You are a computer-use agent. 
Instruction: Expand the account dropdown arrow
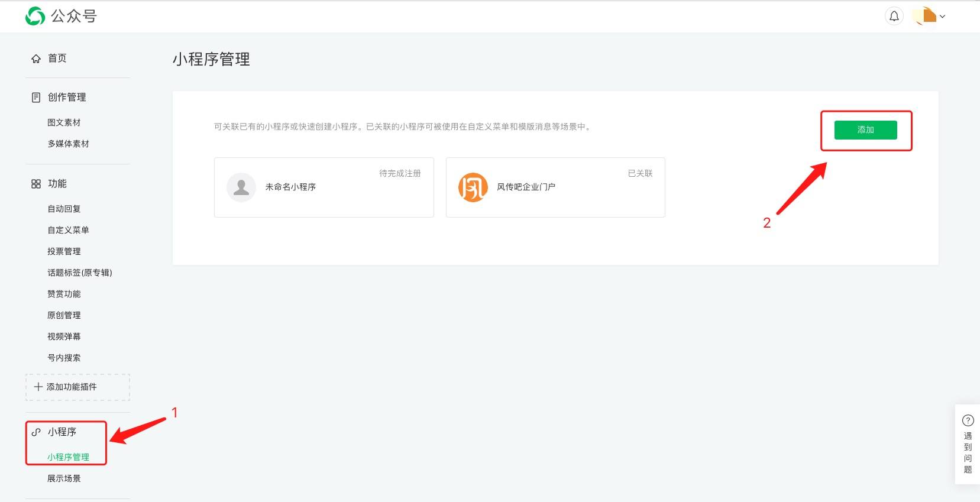pos(943,17)
